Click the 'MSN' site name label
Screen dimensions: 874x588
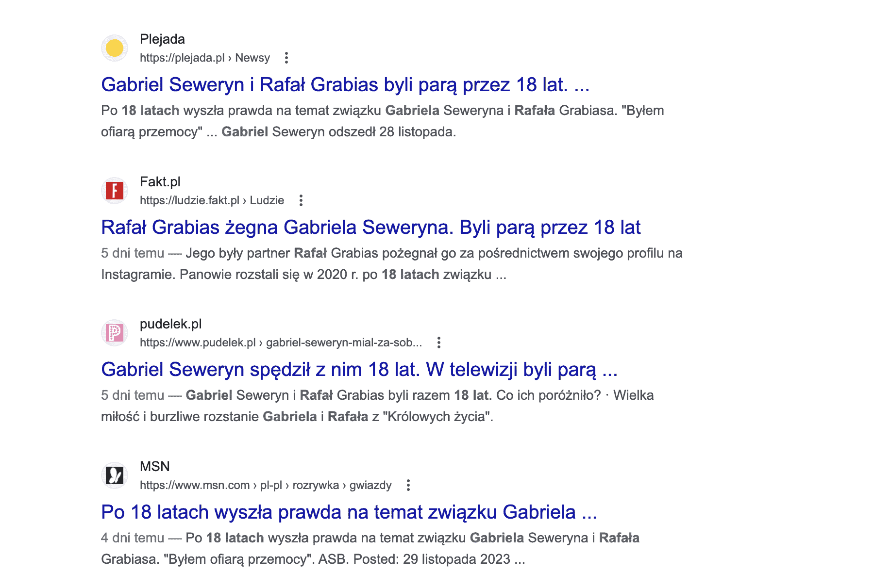(154, 467)
